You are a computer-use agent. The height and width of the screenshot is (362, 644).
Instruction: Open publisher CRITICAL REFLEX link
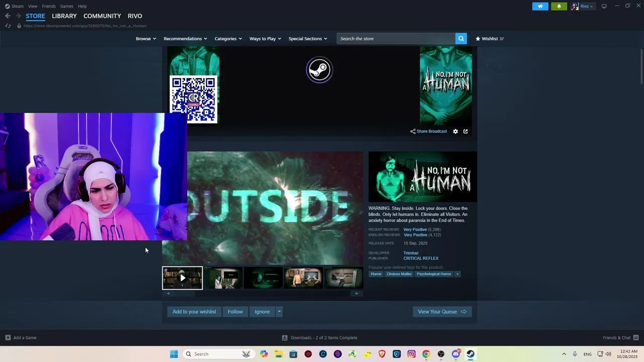421,258
